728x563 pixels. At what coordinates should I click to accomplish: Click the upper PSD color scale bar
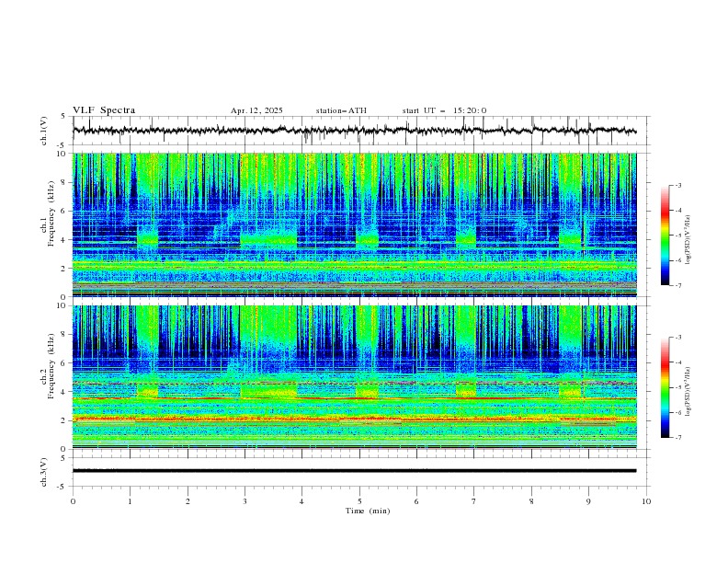pos(665,236)
